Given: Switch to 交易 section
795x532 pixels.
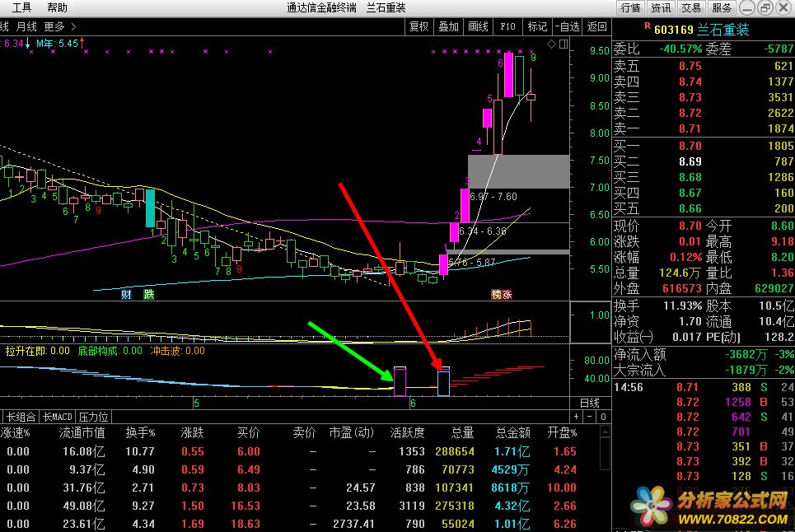Looking at the screenshot, I should point(690,7).
